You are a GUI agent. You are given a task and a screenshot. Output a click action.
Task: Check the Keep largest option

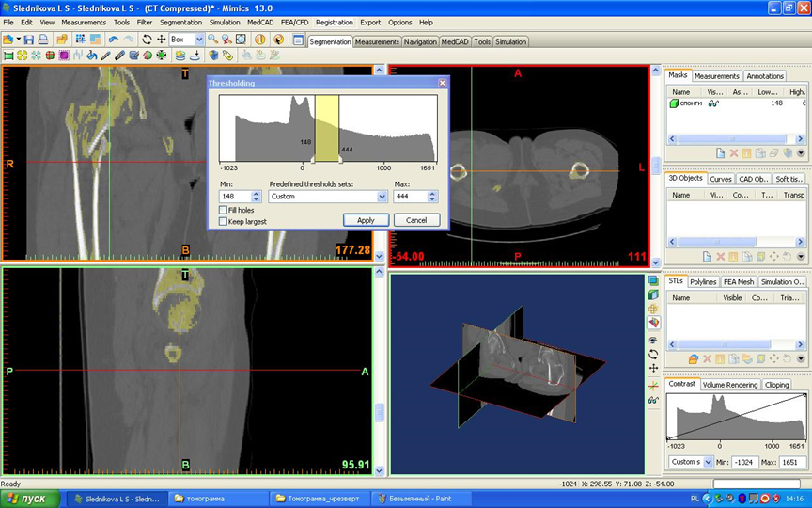[x=223, y=221]
